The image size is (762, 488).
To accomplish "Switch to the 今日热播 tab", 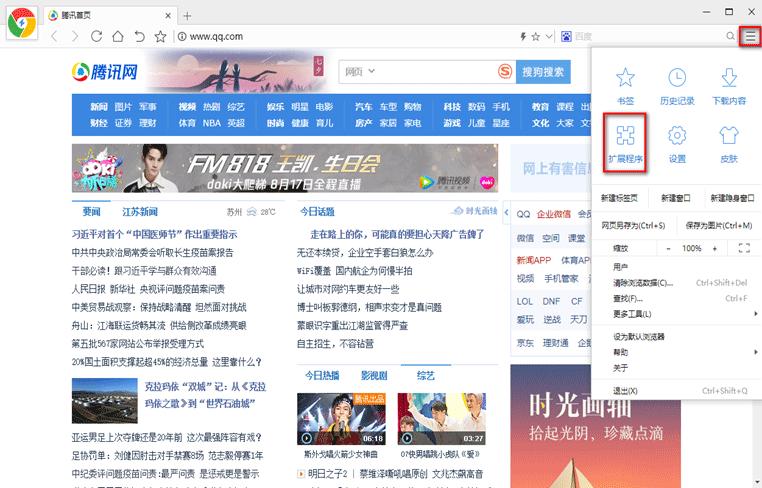I will coord(322,376).
